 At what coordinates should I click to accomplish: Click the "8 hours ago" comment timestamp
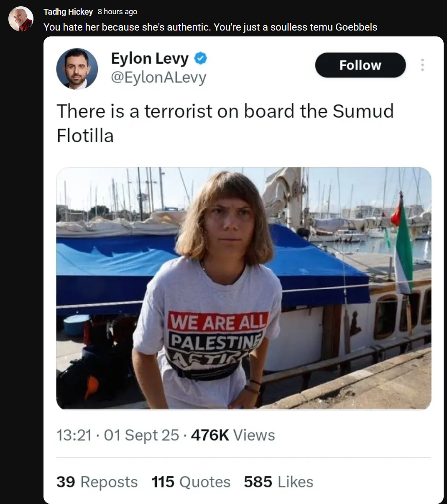click(117, 12)
